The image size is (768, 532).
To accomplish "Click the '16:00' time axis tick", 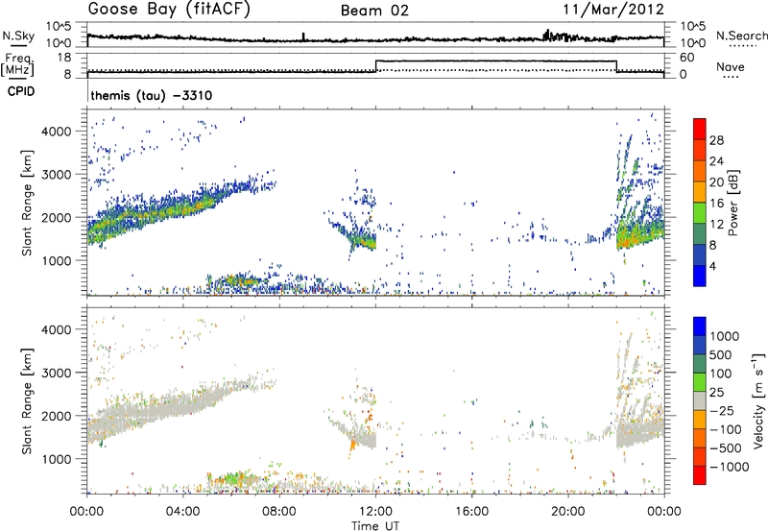I will pos(471,511).
